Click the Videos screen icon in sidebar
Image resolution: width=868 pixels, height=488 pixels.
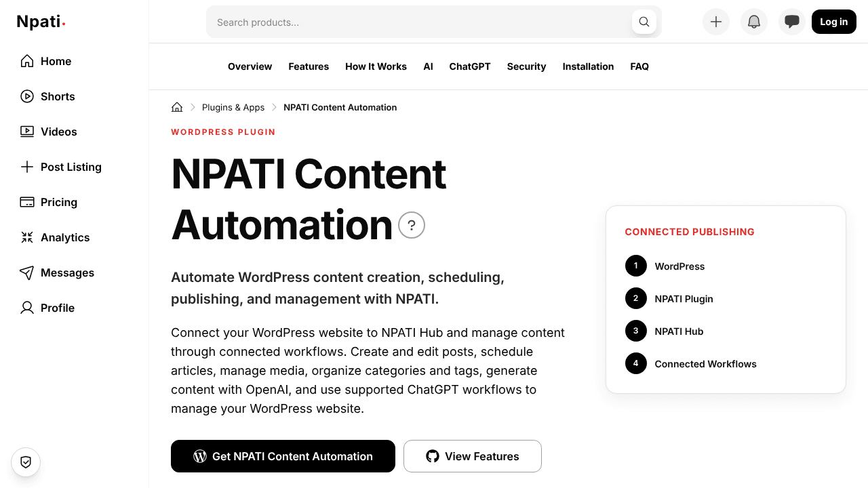(x=27, y=131)
